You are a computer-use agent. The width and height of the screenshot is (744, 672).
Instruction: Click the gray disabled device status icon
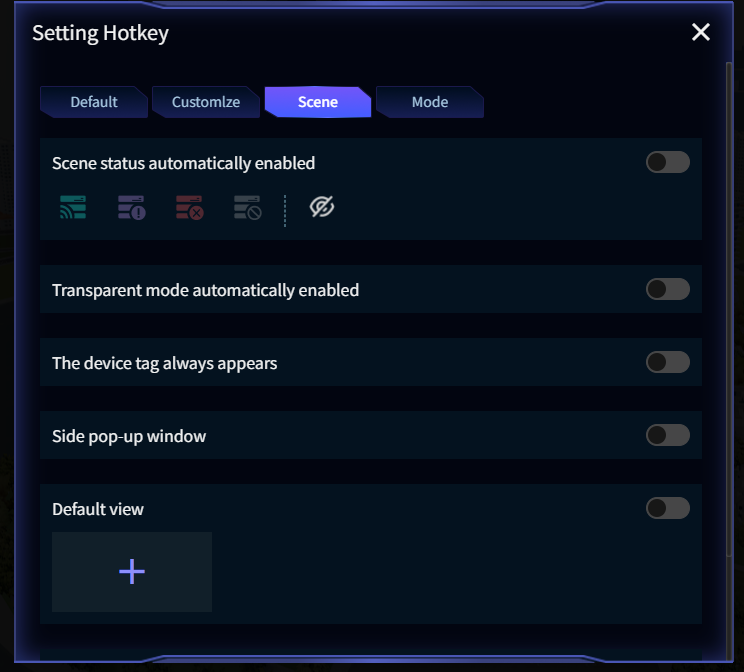[x=248, y=208]
